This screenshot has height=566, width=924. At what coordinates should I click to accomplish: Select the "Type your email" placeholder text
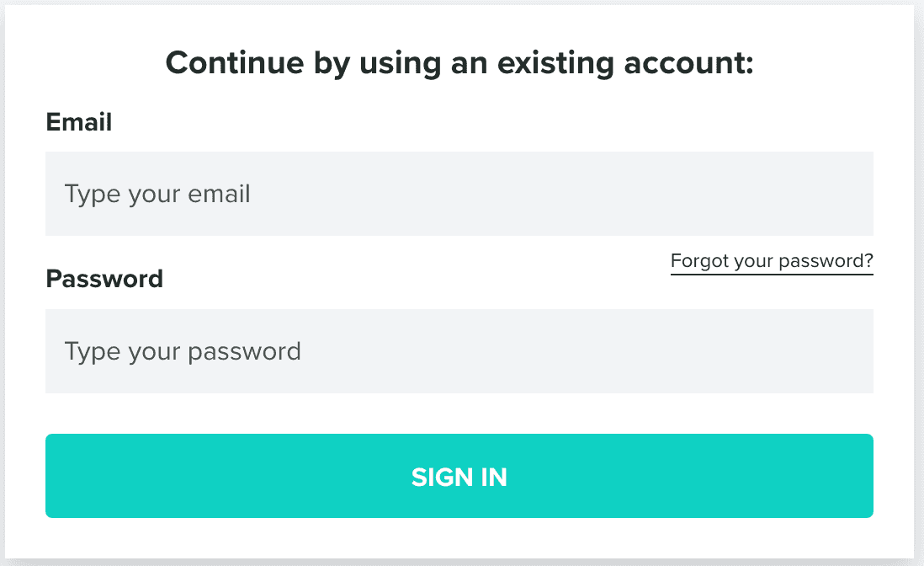pos(158,195)
